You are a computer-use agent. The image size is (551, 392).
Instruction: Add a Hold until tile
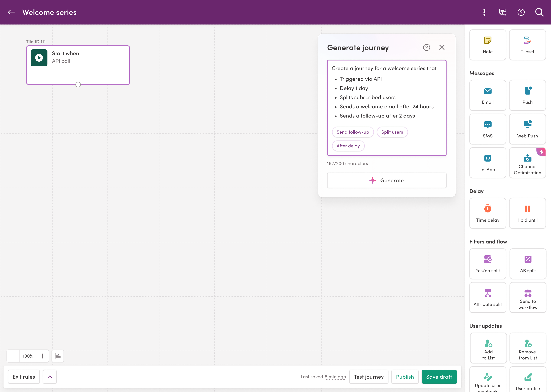(x=527, y=213)
